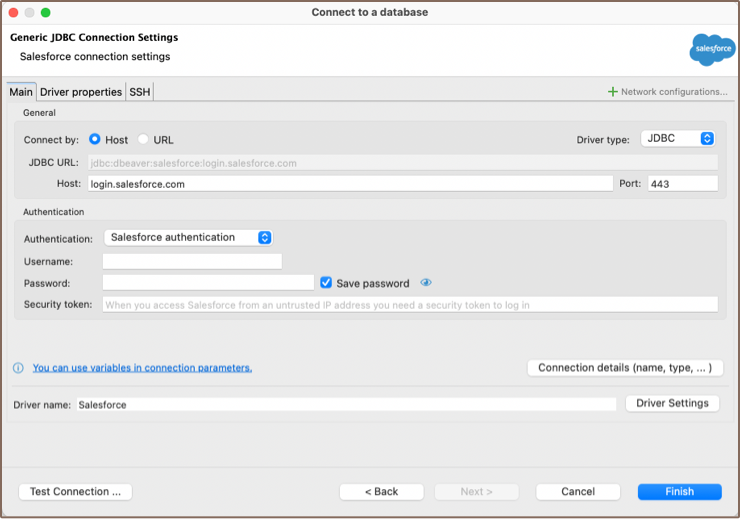
Task: Click the Finish button
Action: pos(679,492)
